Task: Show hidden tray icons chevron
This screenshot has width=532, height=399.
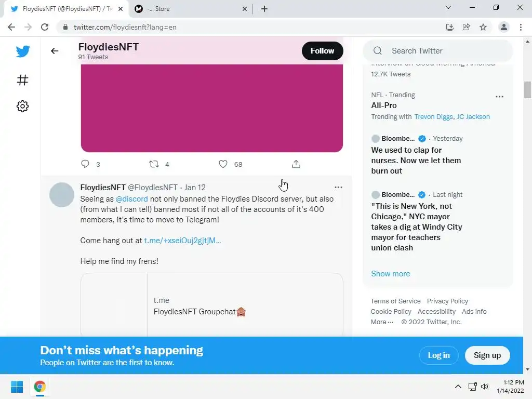Action: point(458,387)
